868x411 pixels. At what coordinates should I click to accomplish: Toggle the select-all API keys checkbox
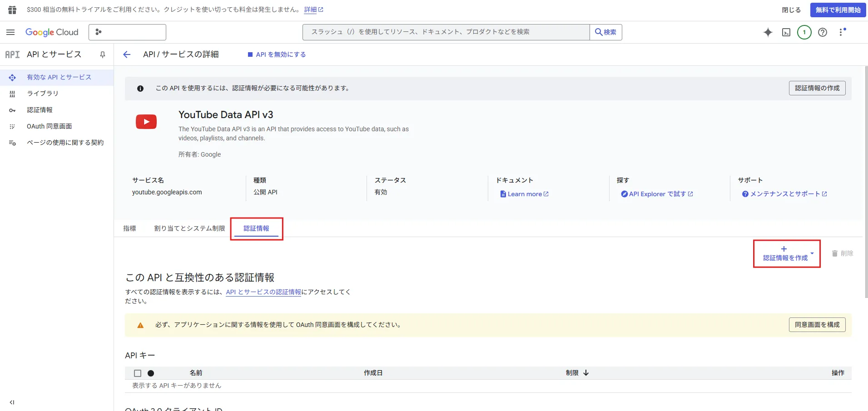(138, 373)
